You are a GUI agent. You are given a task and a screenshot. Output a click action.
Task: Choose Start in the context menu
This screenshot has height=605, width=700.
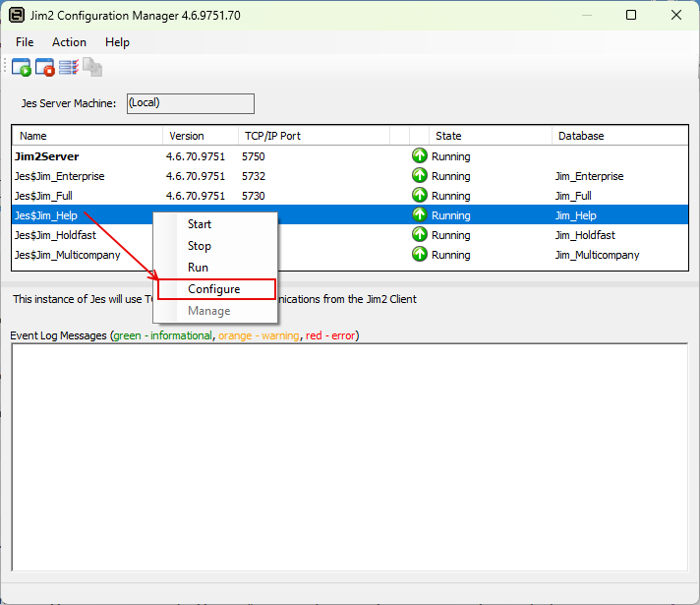coord(200,224)
